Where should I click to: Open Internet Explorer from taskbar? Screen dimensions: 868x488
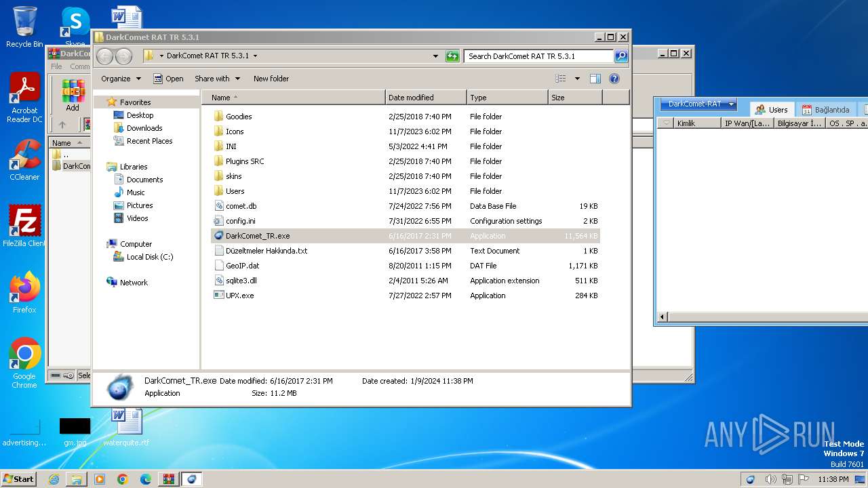coord(54,479)
